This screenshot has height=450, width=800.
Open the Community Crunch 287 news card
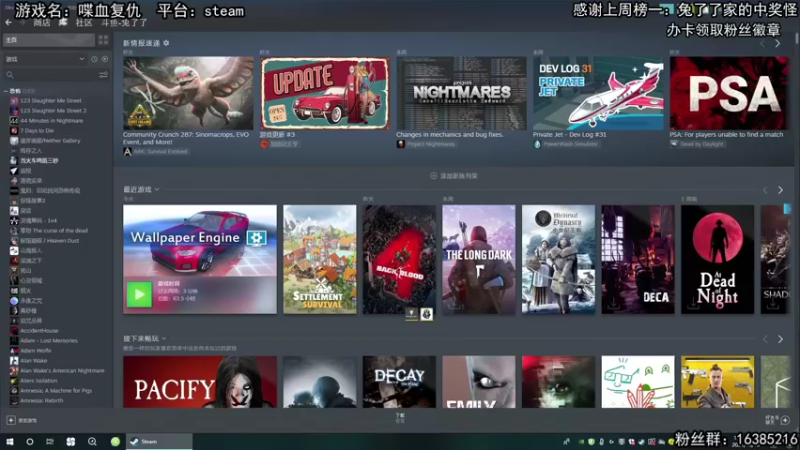[x=188, y=93]
